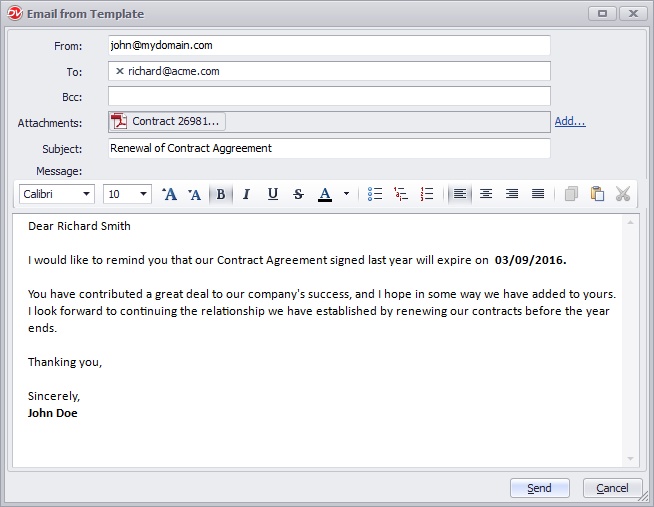Click the 'John Doe' signature text
The height and width of the screenshot is (507, 654).
[53, 413]
